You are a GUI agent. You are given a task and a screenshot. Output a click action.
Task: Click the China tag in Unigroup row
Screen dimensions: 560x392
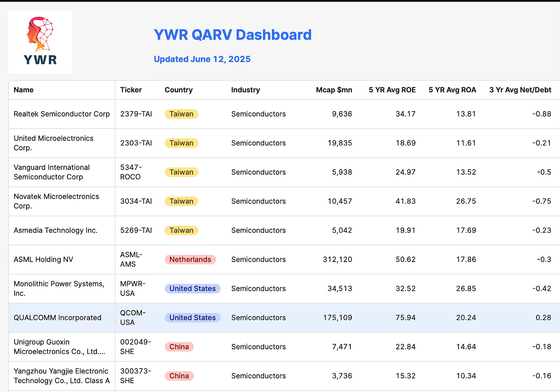(x=179, y=347)
